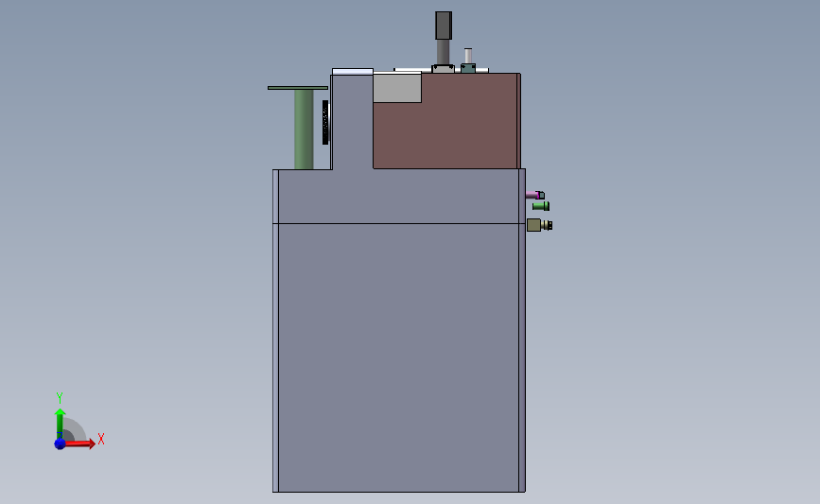Select the teal mounting base under silver cylinder
This screenshot has height=504, width=820.
[x=468, y=68]
